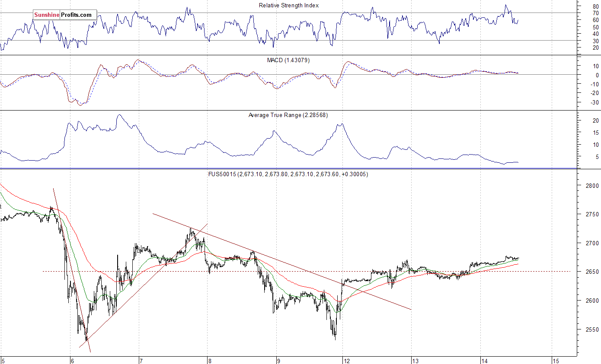
Task: Select the MACD (1.43079) panel title
Action: pyautogui.click(x=288, y=60)
